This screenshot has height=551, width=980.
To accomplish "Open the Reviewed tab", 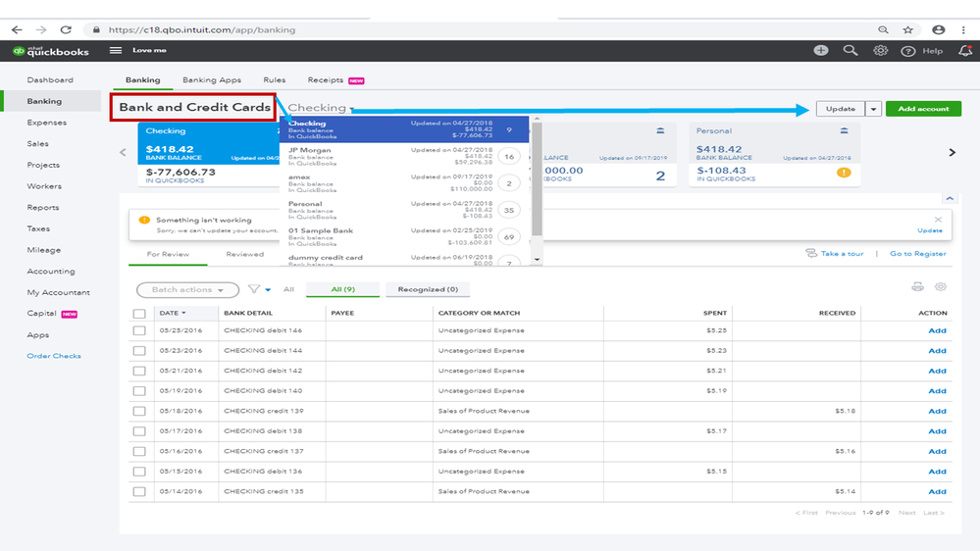I will (245, 254).
